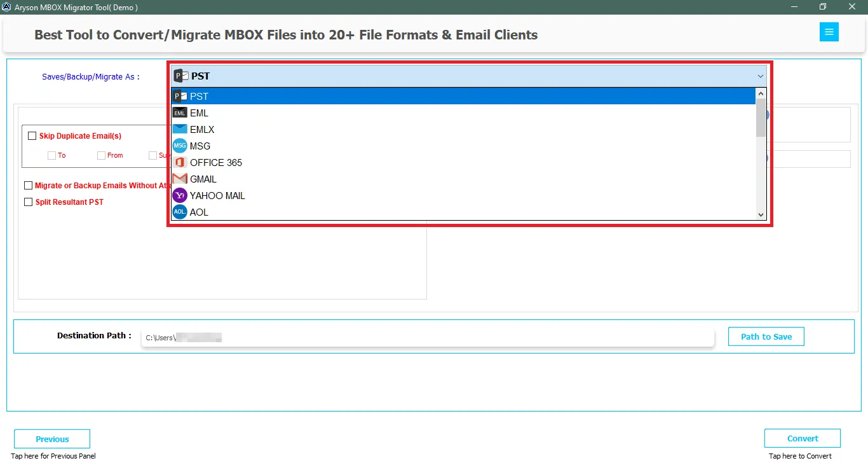The width and height of the screenshot is (868, 463).
Task: Enable Split Resultant PST option
Action: coord(28,202)
